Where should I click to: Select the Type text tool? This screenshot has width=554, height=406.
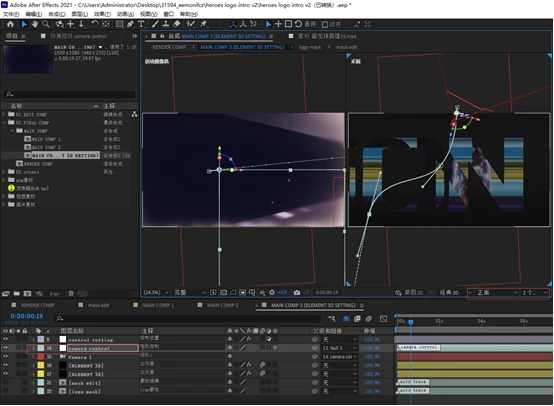tap(141, 24)
